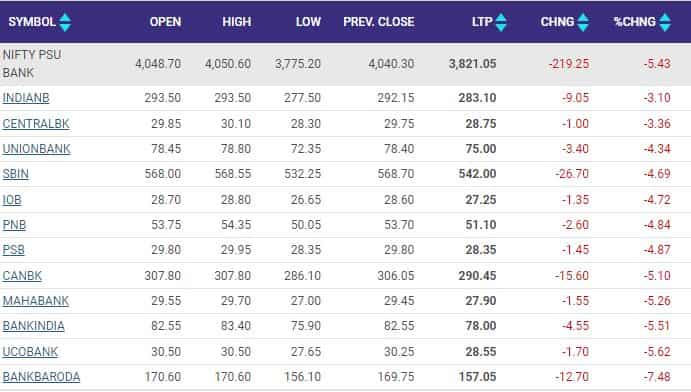Select the NIFTY PSU BANK index row
691x392 pixels.
[346, 64]
